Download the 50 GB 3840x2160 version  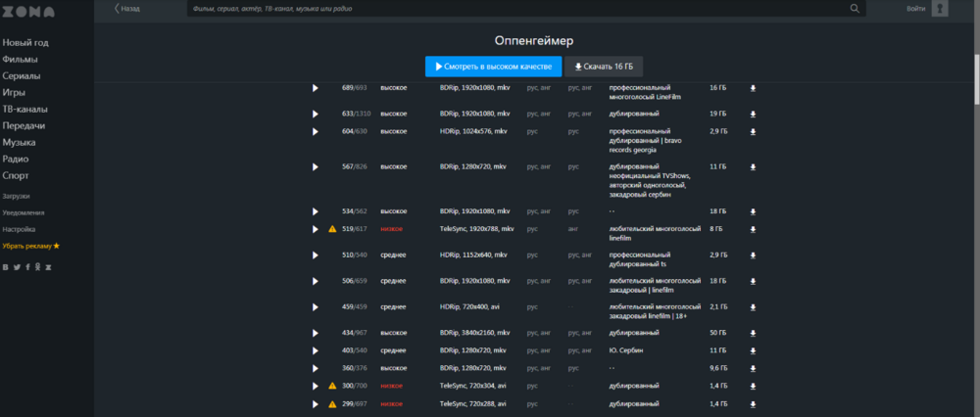753,333
